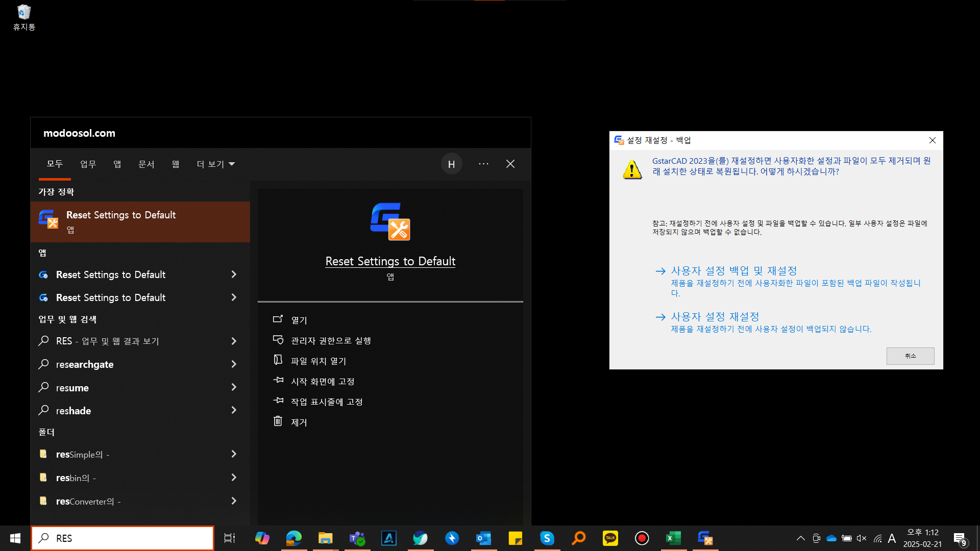
Task: Open the notification center icon
Action: 960,538
